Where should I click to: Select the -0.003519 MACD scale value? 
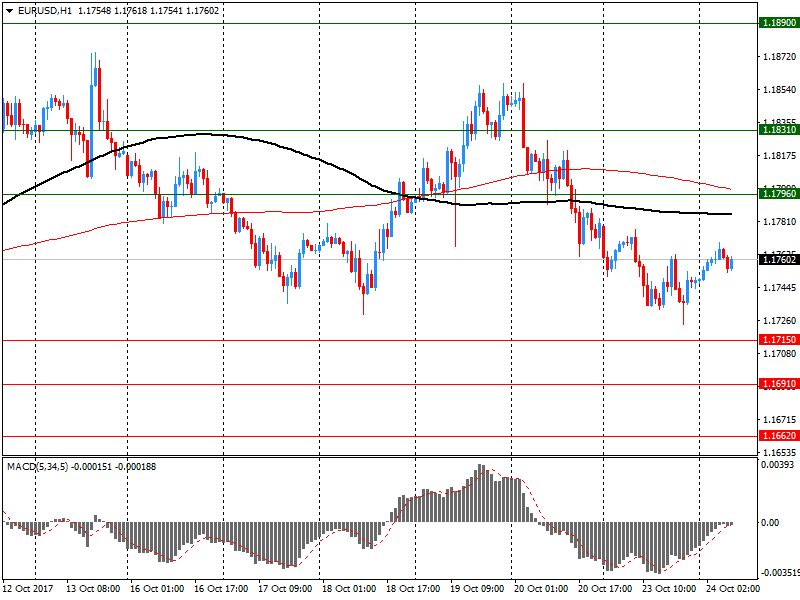point(780,573)
